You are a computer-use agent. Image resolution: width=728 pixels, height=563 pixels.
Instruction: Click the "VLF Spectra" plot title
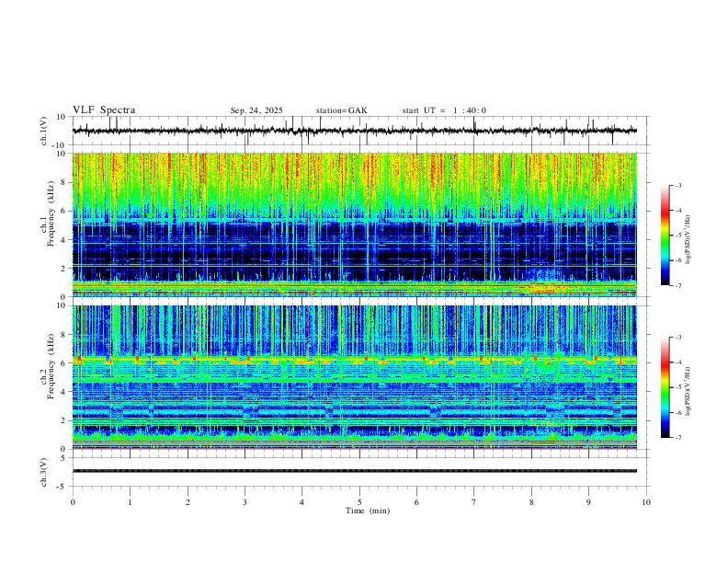104,110
